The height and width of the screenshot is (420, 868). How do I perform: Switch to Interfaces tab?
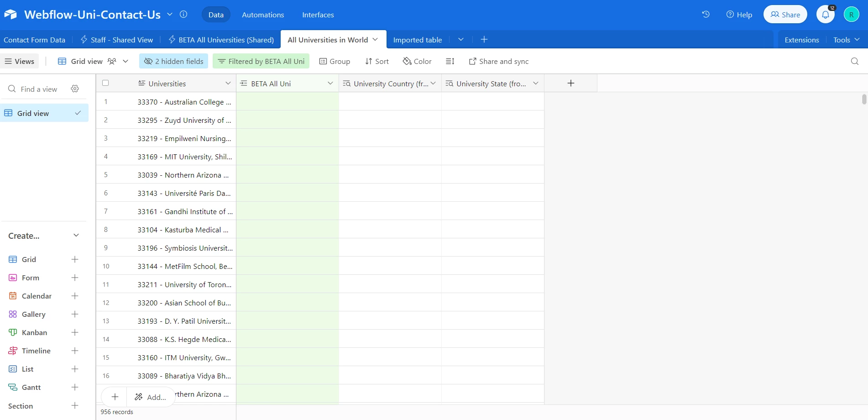(x=318, y=15)
